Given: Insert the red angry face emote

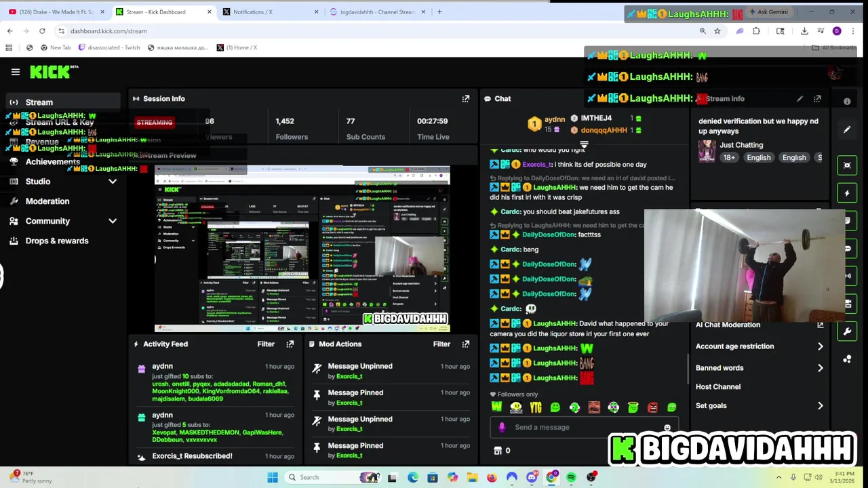Looking at the screenshot, I should pos(652,407).
